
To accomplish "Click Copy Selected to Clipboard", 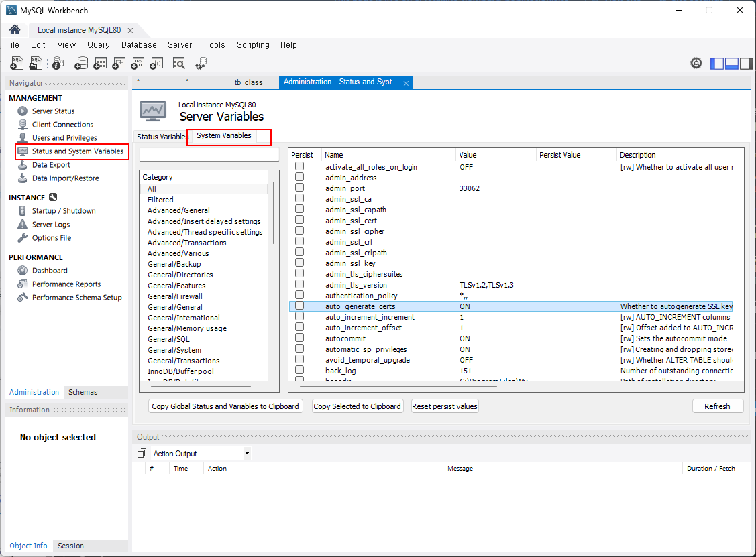I will [x=358, y=406].
